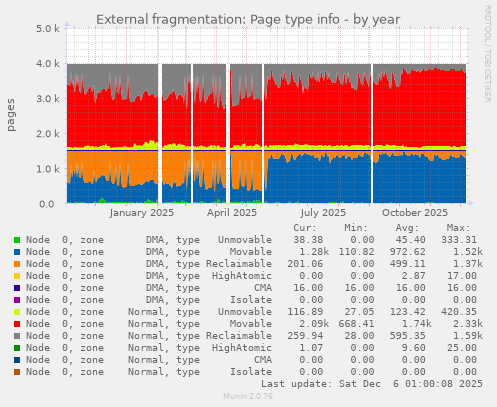Click the 'HighAtomic' label in the DMA zone row

pos(242,276)
